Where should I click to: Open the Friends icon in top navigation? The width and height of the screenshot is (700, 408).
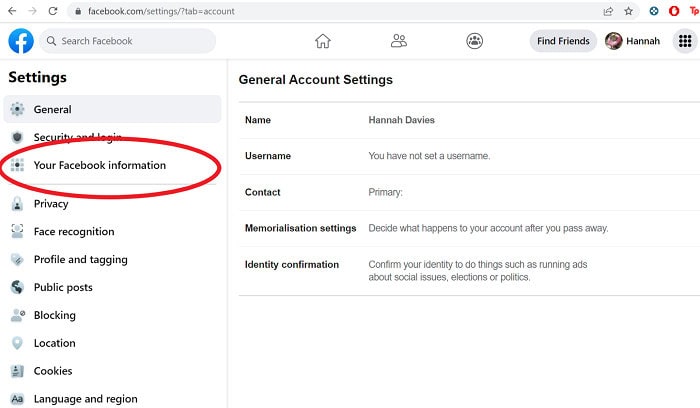point(399,41)
